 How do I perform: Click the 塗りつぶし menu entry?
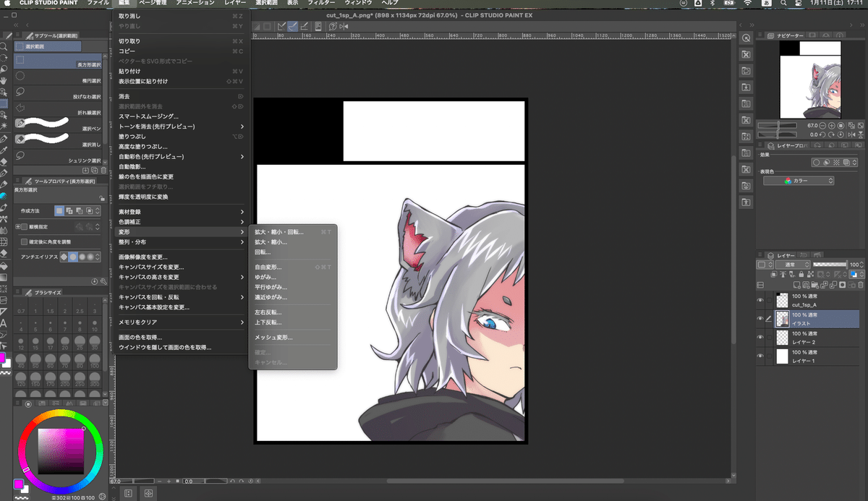(181, 137)
